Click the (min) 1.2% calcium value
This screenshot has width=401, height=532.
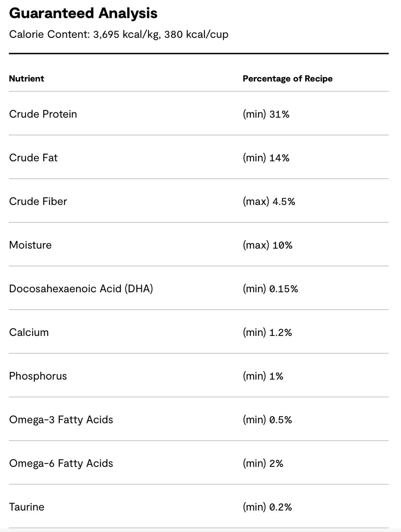click(267, 332)
